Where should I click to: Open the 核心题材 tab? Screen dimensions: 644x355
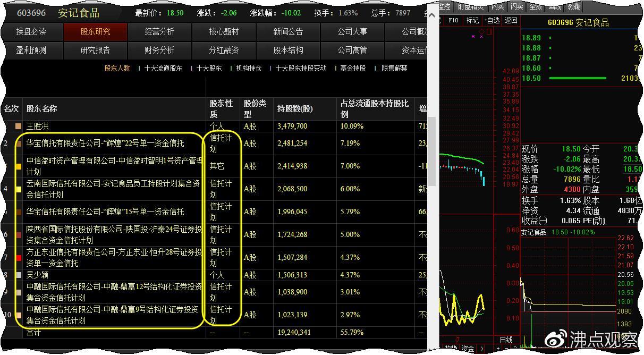pos(224,32)
